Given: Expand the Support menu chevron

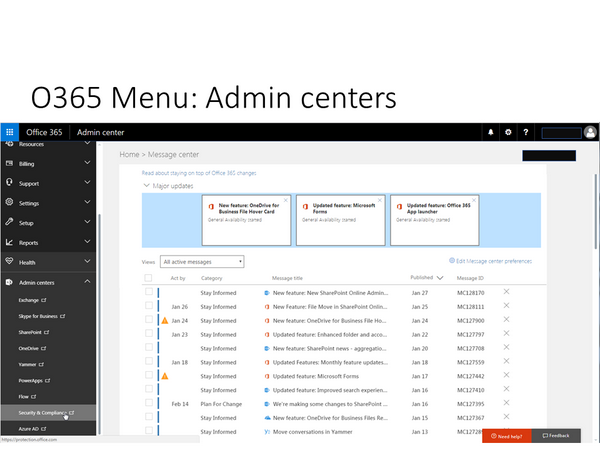Looking at the screenshot, I should tap(87, 183).
